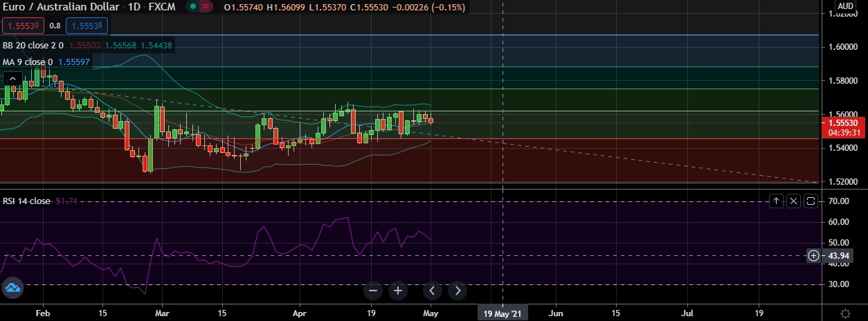Click the May label on time axis
Image resolution: width=868 pixels, height=321 pixels.
431,313
